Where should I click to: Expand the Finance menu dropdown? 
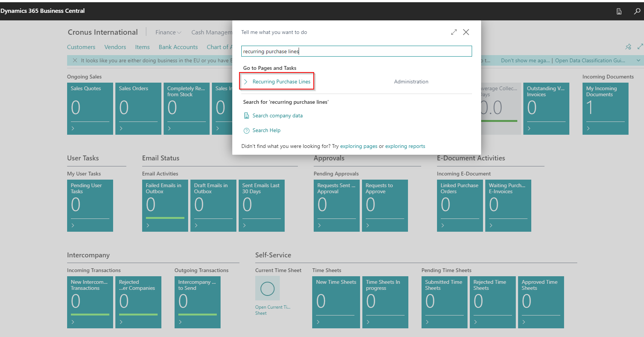(x=168, y=32)
